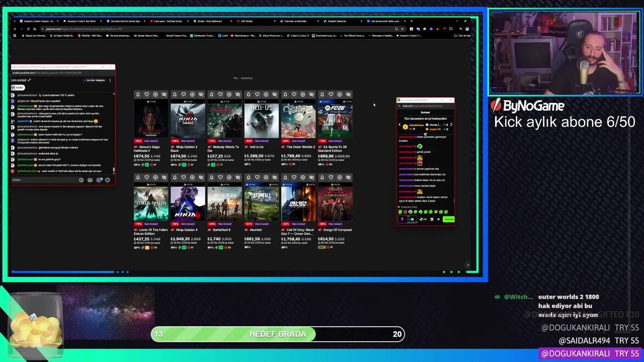The image size is (644, 362).
Task: Click heart icon above Hell Is Us card
Action: pyautogui.click(x=257, y=95)
